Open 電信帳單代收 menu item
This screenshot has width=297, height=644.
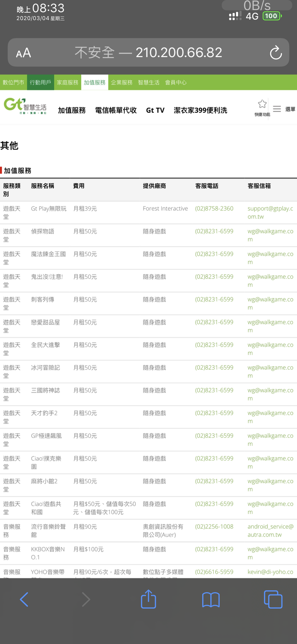116,110
